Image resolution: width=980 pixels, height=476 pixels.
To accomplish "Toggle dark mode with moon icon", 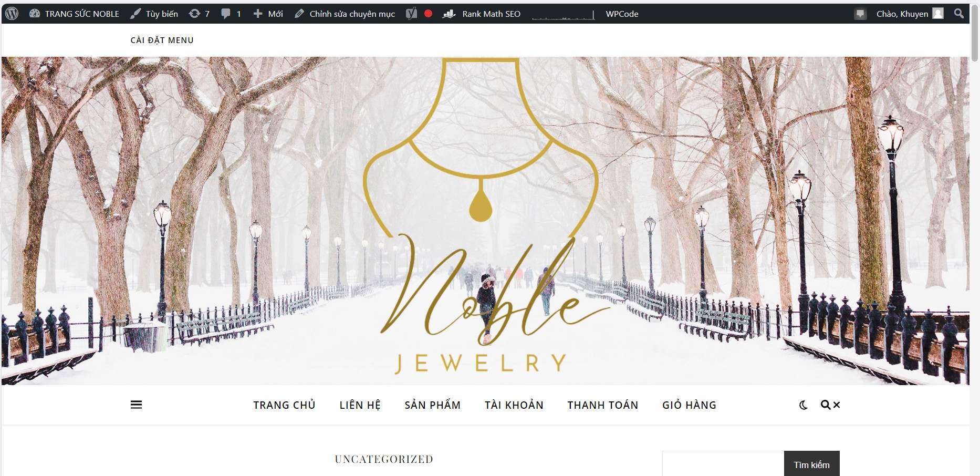I will coord(803,405).
